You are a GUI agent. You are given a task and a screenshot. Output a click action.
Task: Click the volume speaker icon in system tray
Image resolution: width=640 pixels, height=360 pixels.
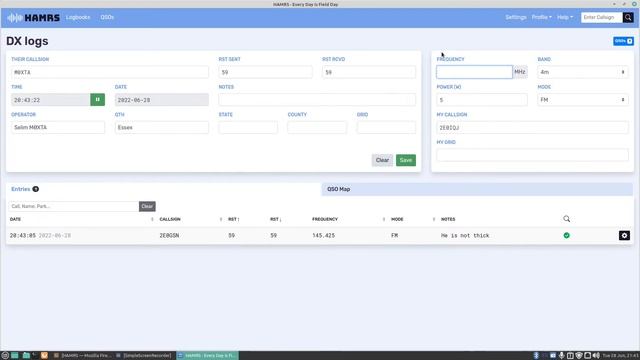[596, 356]
